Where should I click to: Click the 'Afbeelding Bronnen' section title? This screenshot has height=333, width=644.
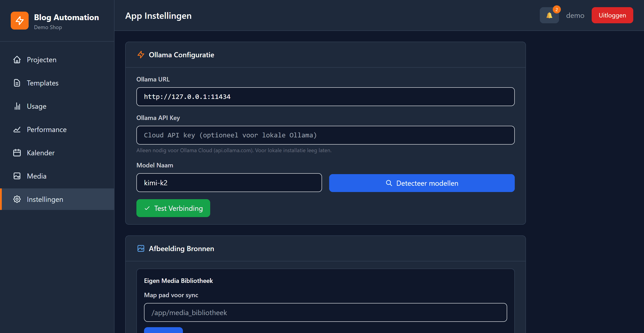tap(181, 248)
